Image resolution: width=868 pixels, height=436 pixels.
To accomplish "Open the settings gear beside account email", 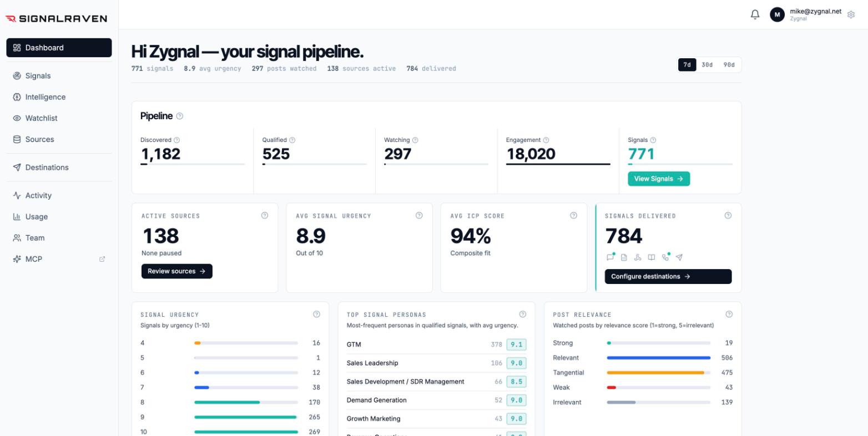I will tap(851, 15).
